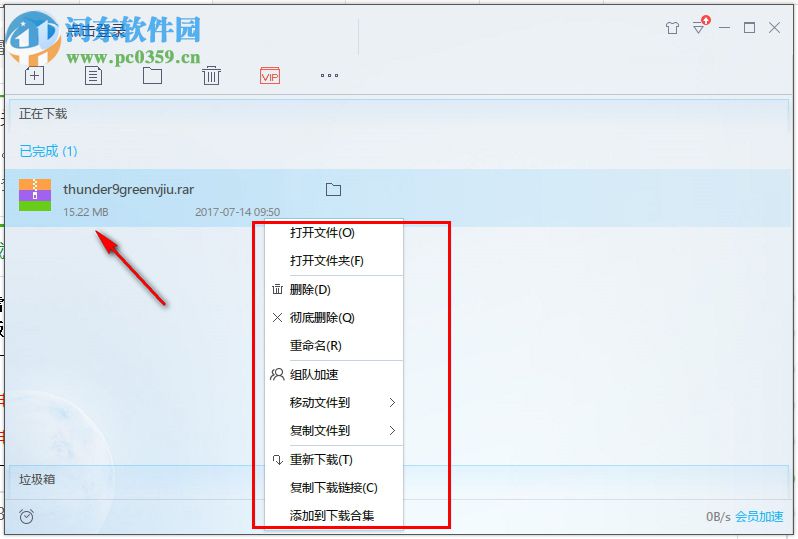Close the download manager window
Viewport: 798px width, 539px height.
point(774,27)
